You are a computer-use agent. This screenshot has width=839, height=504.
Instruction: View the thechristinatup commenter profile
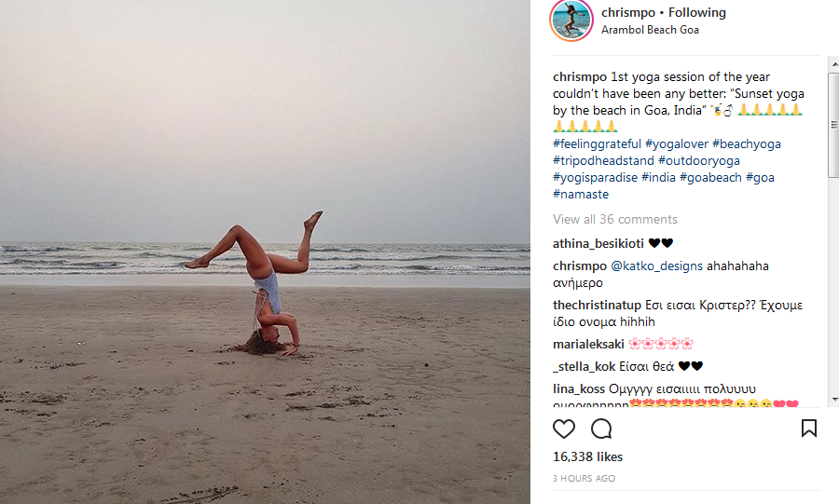point(597,306)
